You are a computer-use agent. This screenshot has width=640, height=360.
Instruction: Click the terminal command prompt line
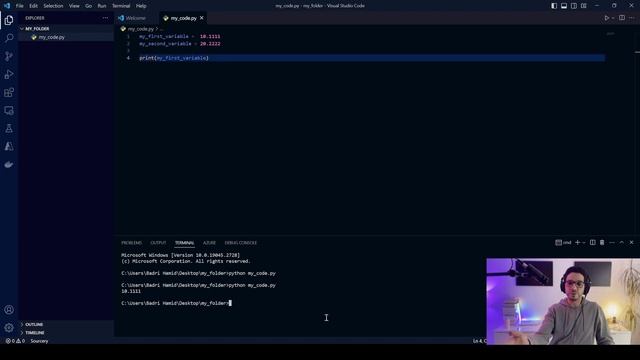(176, 303)
